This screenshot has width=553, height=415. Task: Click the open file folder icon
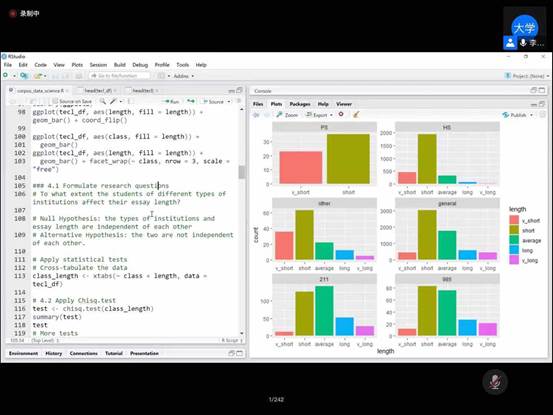pyautogui.click(x=38, y=76)
